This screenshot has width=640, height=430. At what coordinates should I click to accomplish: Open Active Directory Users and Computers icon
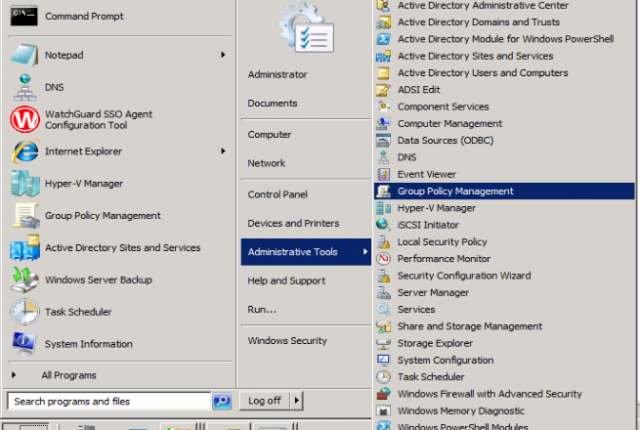click(x=383, y=73)
